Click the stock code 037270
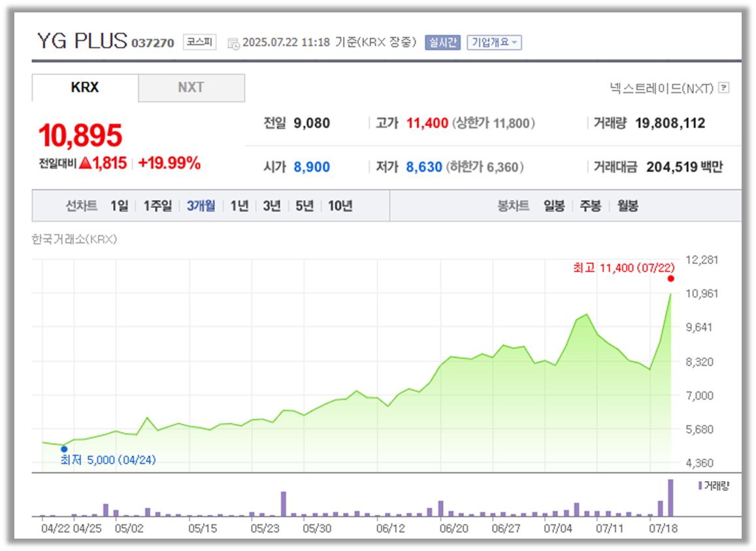The image size is (756, 551). 152,43
